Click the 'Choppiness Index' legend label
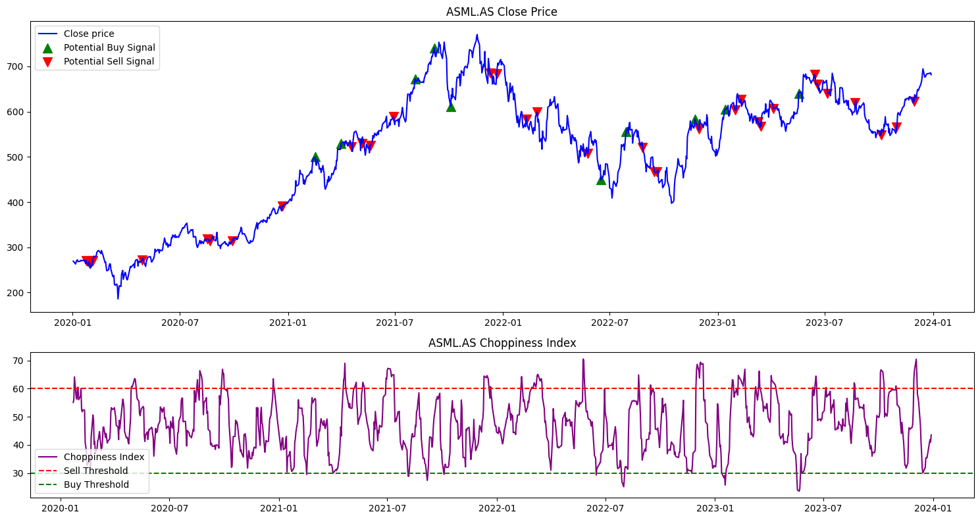This screenshot has height=520, width=980. [104, 457]
